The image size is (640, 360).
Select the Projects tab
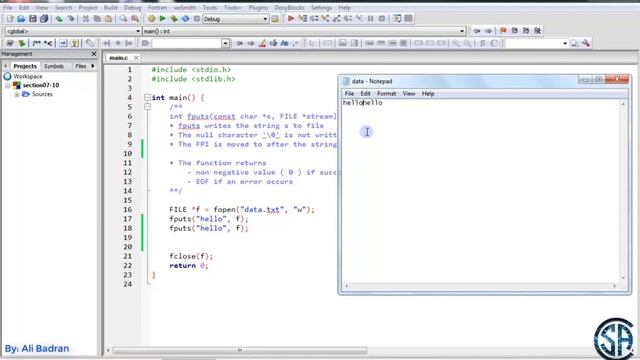point(25,66)
